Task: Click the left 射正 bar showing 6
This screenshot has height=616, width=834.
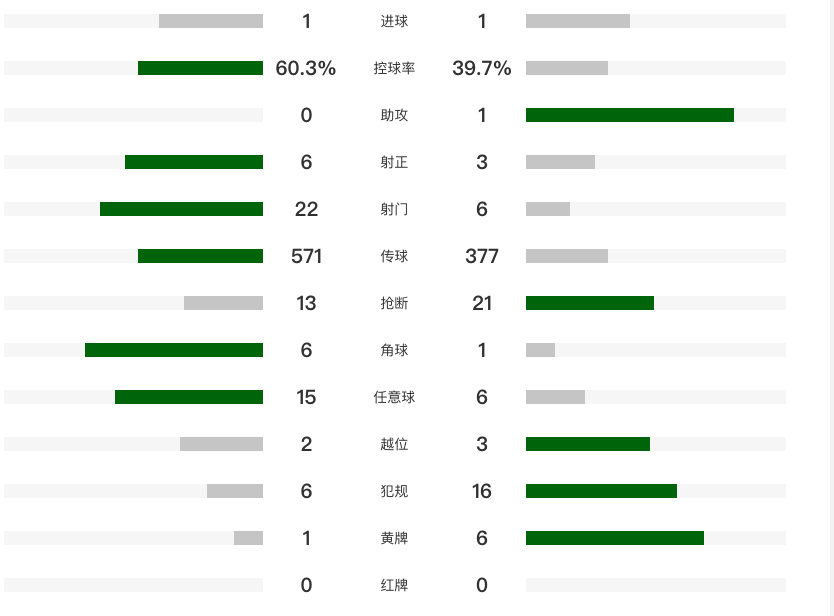Action: pos(194,162)
